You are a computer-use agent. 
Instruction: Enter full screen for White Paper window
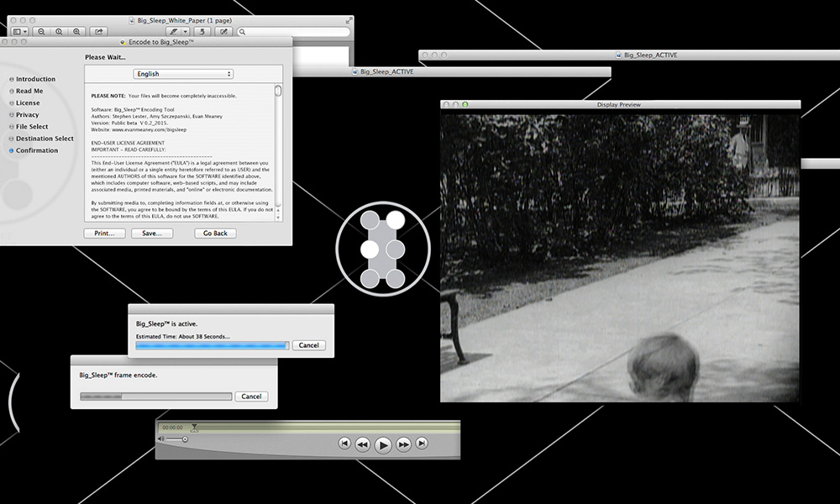pyautogui.click(x=349, y=20)
